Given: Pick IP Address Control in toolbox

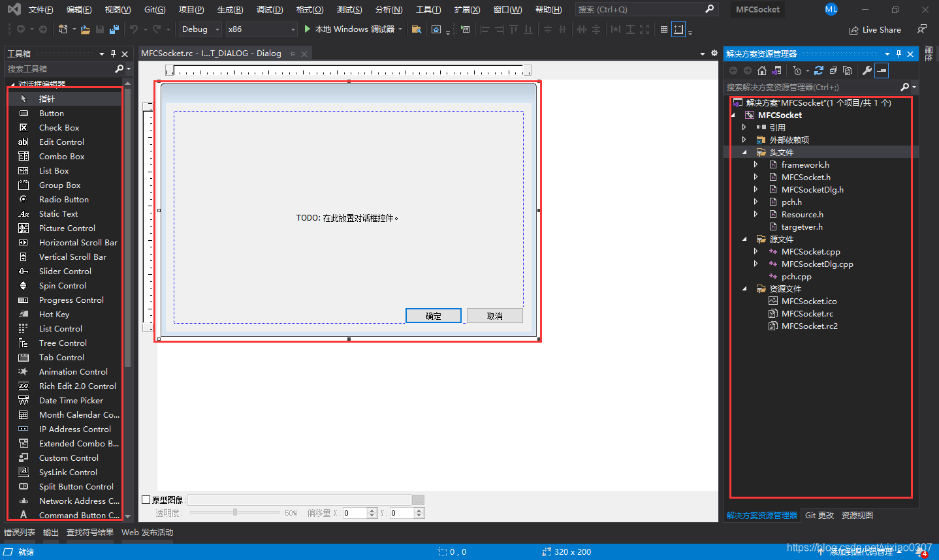Looking at the screenshot, I should [x=64, y=429].
